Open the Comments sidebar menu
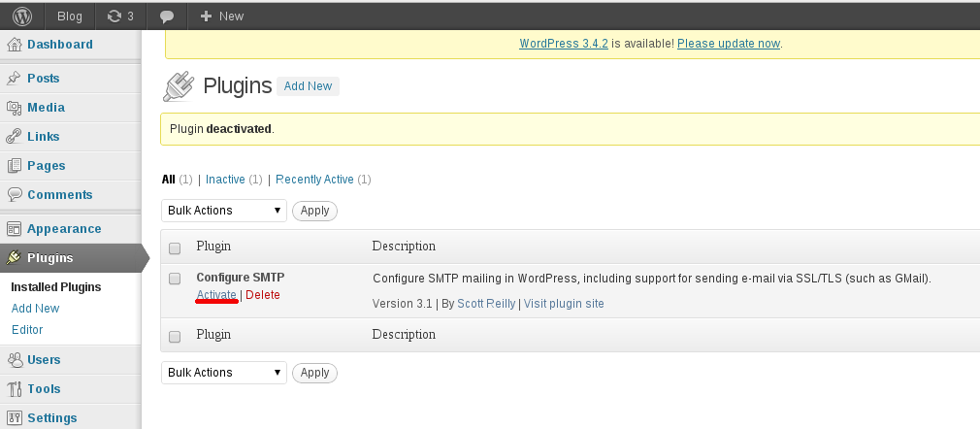The height and width of the screenshot is (429, 980). 59,194
